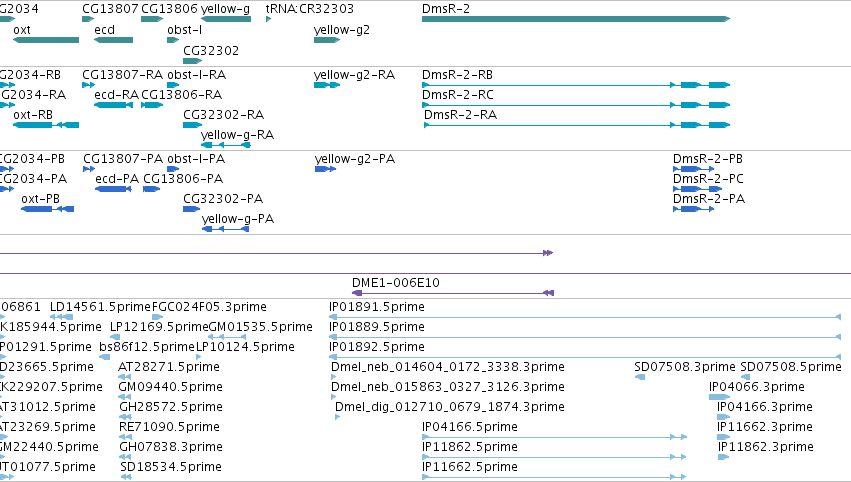
Task: Click EST bs86f12.5prime
Action: (105, 357)
